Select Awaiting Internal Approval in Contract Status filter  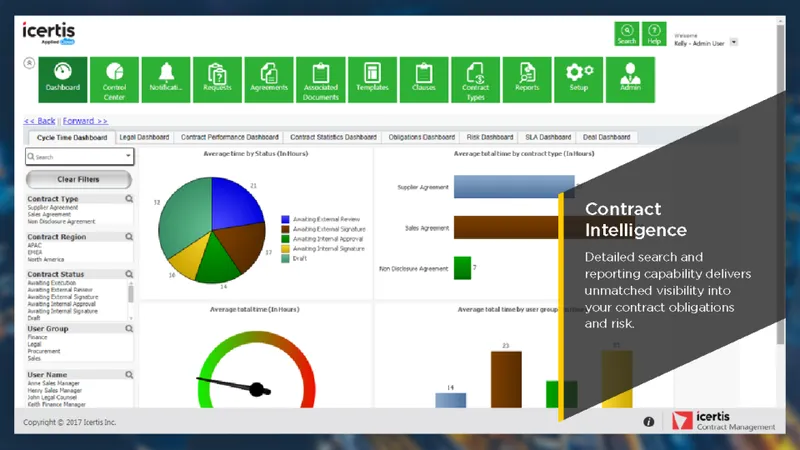pos(61,304)
